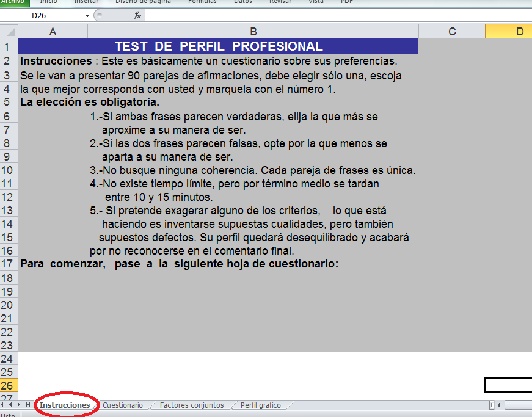Screen dimensions: 532x417
Task: Click the next-sheet navigation arrow
Action: [19, 404]
